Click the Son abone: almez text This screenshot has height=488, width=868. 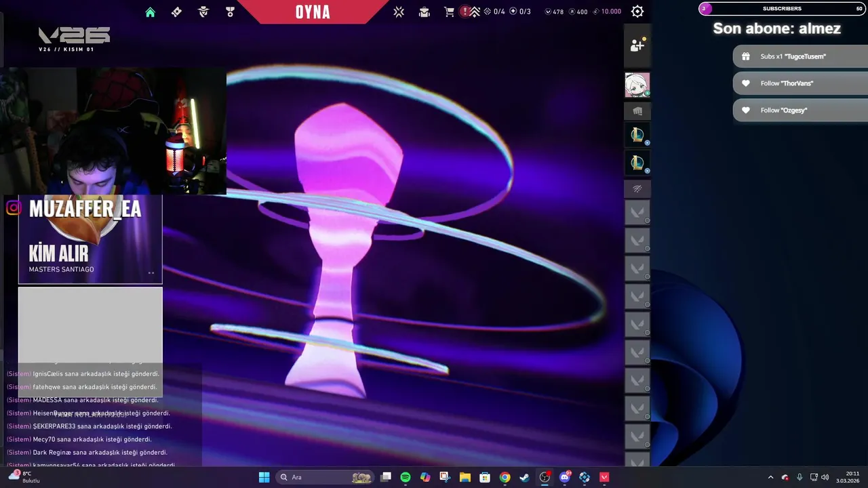pos(777,28)
